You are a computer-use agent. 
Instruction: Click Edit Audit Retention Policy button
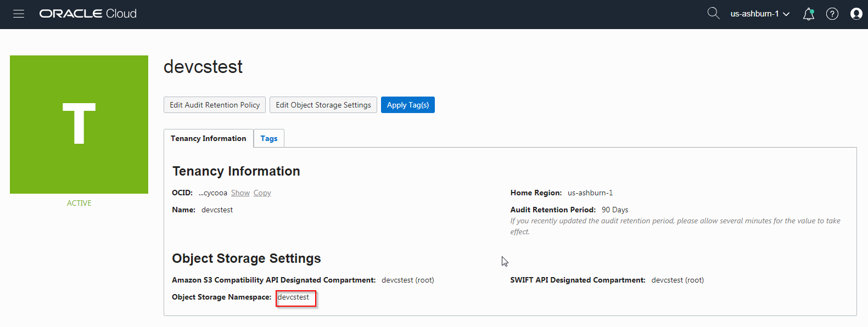(215, 105)
